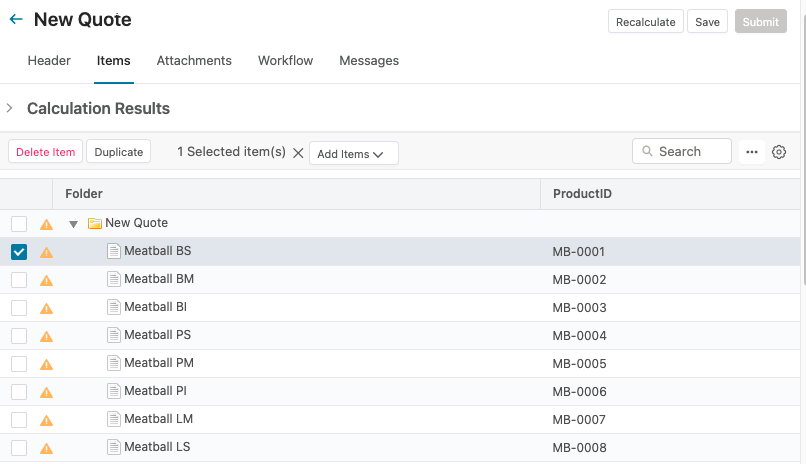Open the three-dot more options menu
806x464 pixels.
752,152
